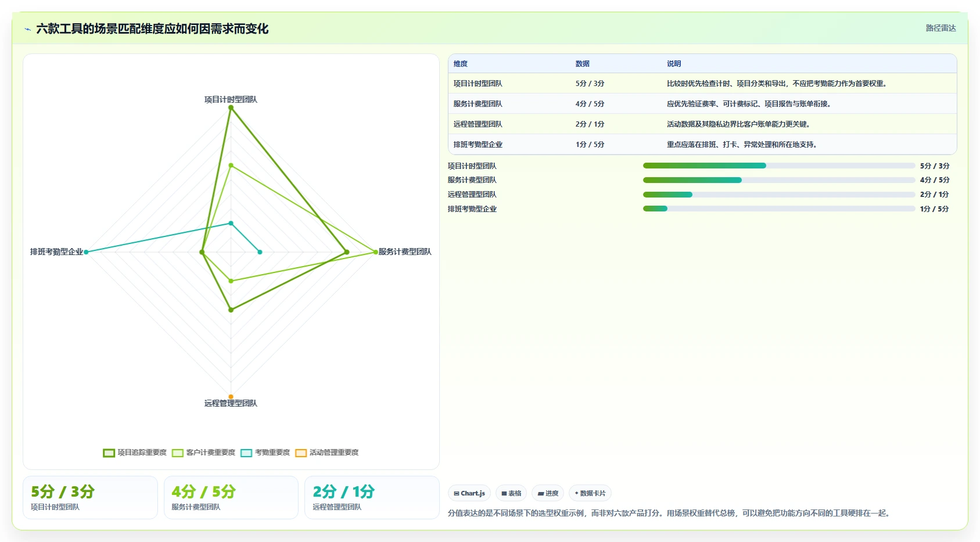Toggle the 考勤重要度 legend swatch
Viewport: 980px width, 542px height.
[x=246, y=453]
